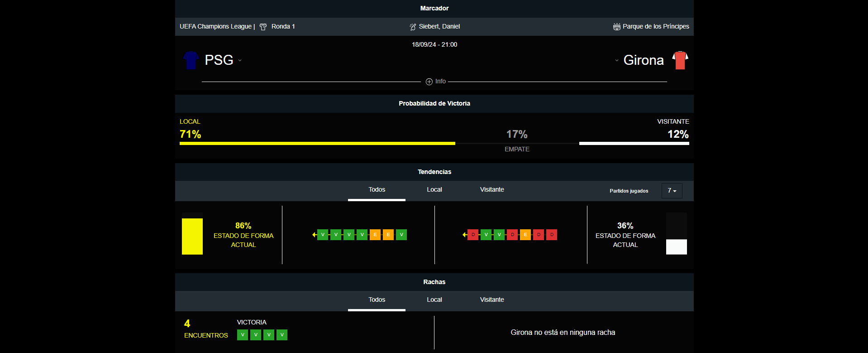Click 'Girona no está en ninguna racha' text
The height and width of the screenshot is (353, 868).
563,333
